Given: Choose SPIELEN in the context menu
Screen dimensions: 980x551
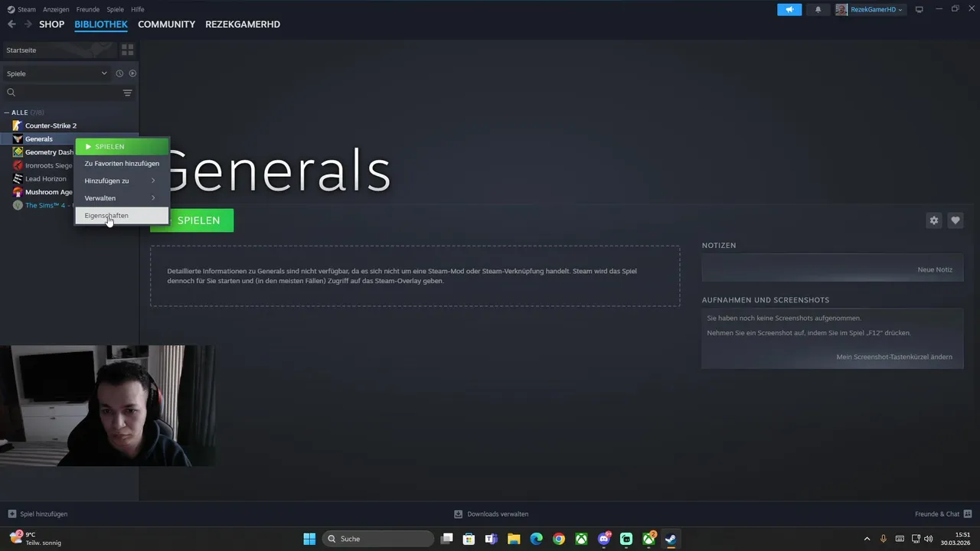Looking at the screenshot, I should (x=122, y=146).
